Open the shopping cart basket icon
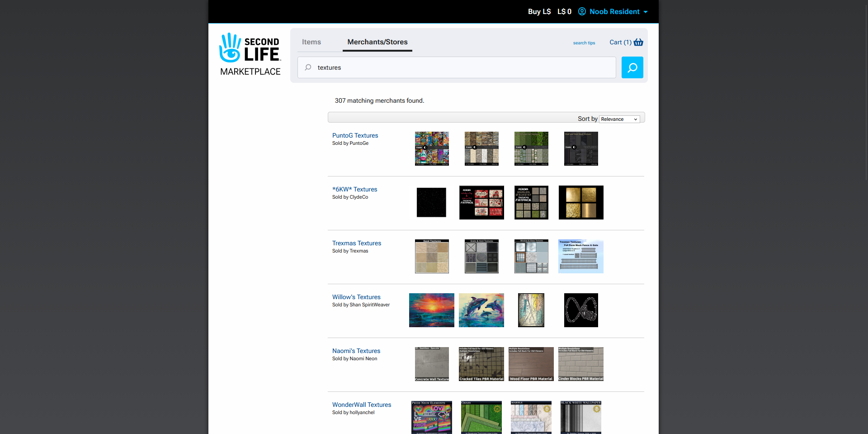 click(638, 42)
